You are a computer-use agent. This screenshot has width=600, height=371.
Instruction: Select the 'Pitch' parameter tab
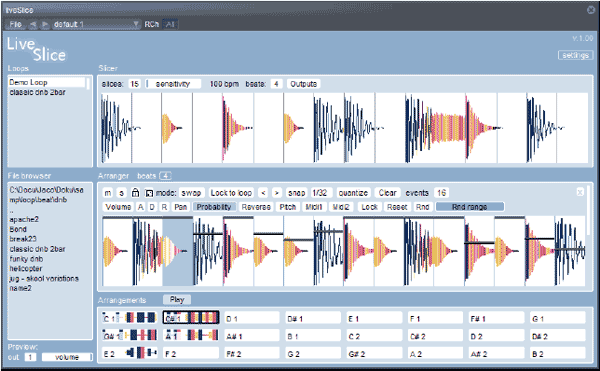click(x=287, y=207)
